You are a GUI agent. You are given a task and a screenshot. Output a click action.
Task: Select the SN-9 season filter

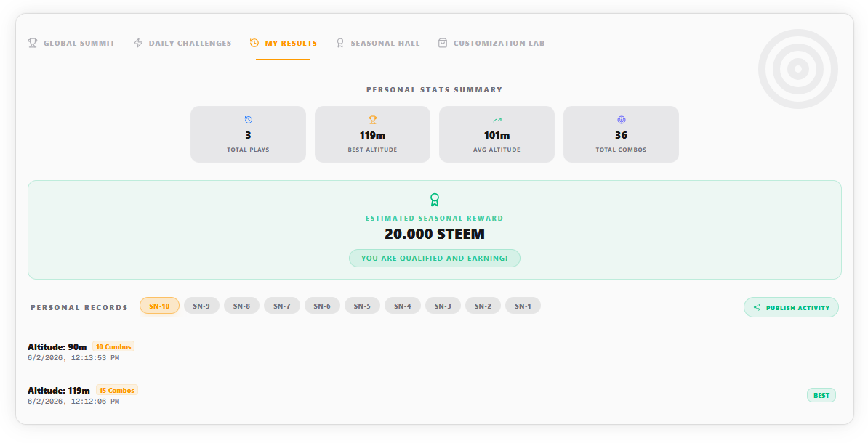(x=201, y=306)
